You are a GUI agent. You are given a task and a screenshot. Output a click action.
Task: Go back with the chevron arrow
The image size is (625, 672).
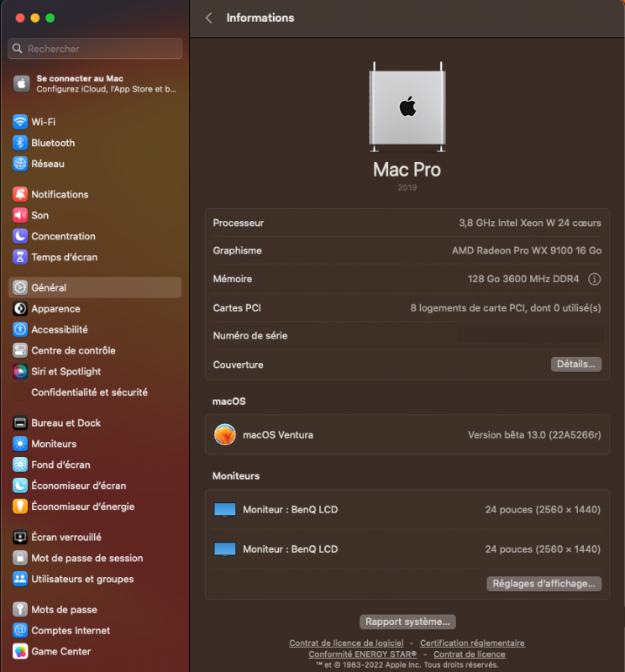209,18
